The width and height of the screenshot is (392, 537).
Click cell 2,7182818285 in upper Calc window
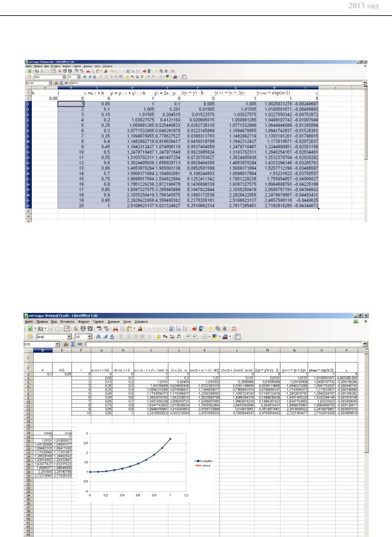click(x=278, y=206)
